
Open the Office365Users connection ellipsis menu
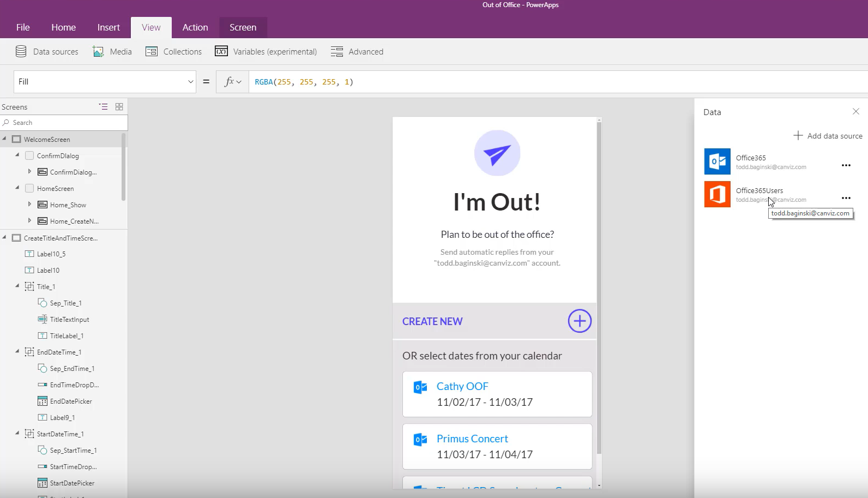tap(846, 198)
